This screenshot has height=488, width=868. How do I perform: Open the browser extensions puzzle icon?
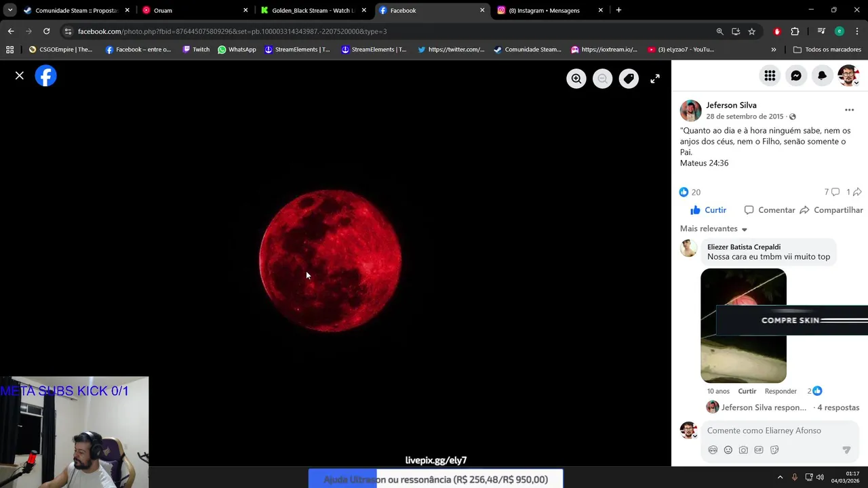795,31
